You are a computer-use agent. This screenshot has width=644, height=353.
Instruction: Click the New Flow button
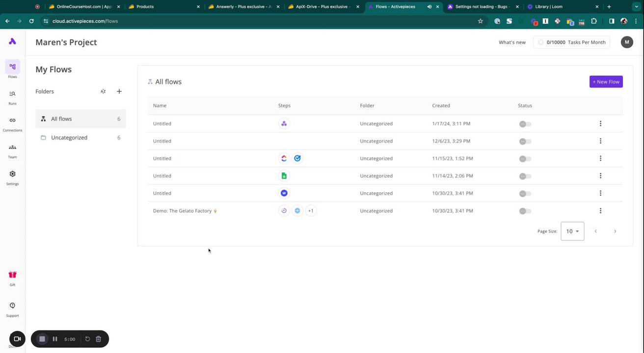(x=606, y=82)
